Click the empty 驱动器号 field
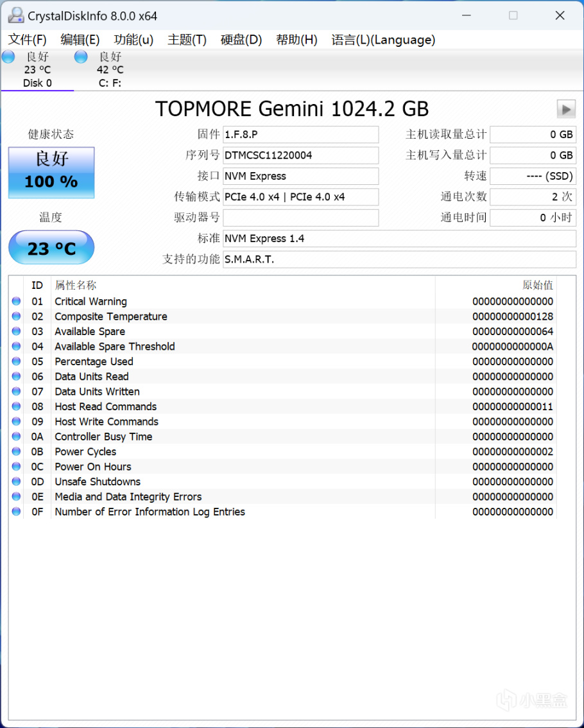The image size is (584, 728). click(300, 218)
